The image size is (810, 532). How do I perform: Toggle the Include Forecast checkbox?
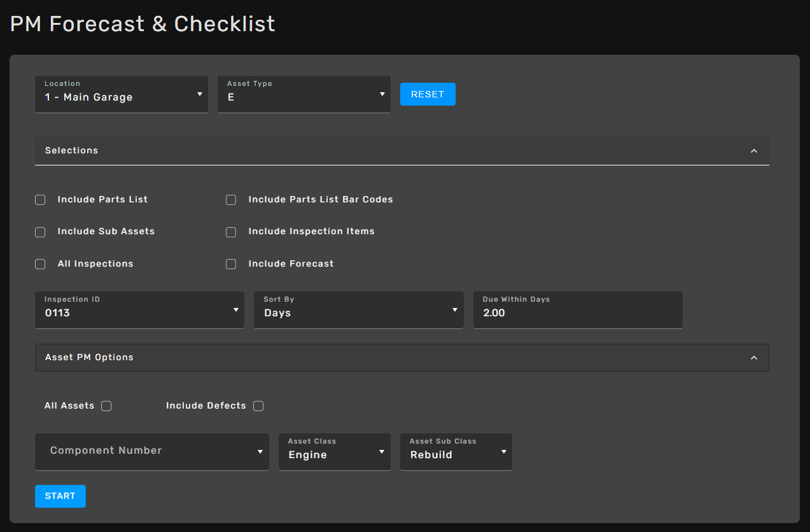tap(231, 264)
